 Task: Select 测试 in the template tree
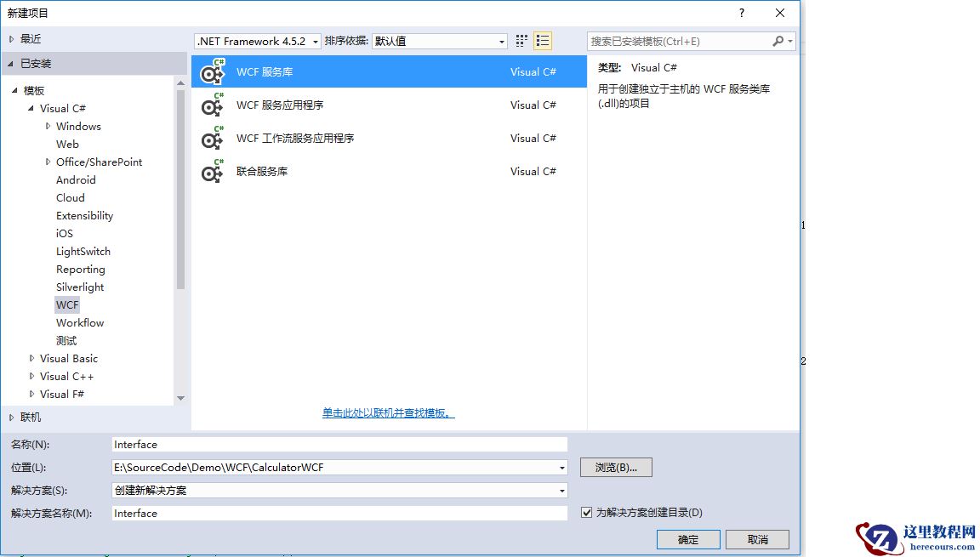pos(66,341)
